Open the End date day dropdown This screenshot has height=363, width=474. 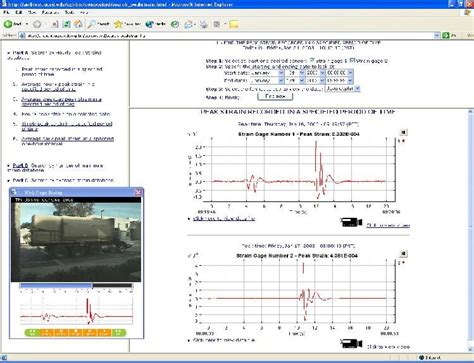295,80
